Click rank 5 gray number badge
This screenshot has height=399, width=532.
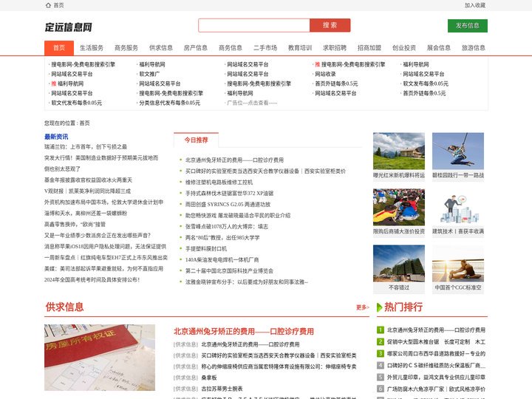381,378
